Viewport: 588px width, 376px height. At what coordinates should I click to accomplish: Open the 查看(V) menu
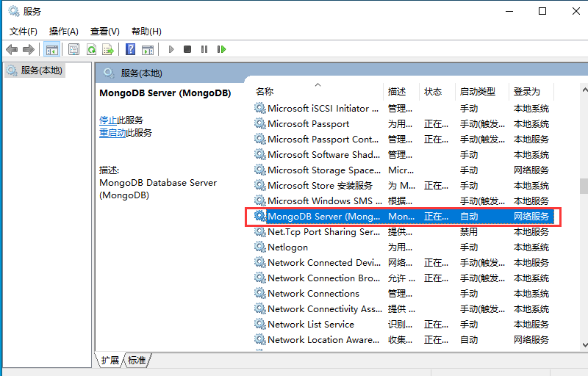[104, 31]
